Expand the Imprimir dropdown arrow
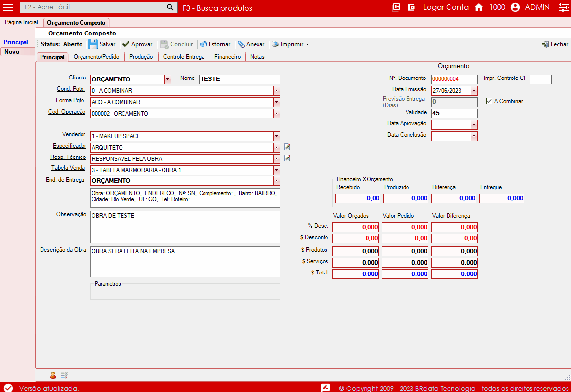The width and height of the screenshot is (571, 392). click(x=307, y=44)
